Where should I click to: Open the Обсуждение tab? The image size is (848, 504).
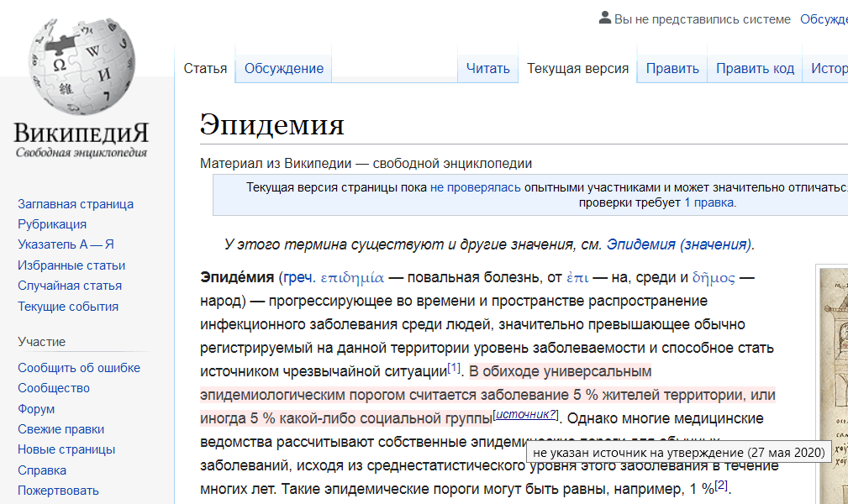tap(283, 69)
